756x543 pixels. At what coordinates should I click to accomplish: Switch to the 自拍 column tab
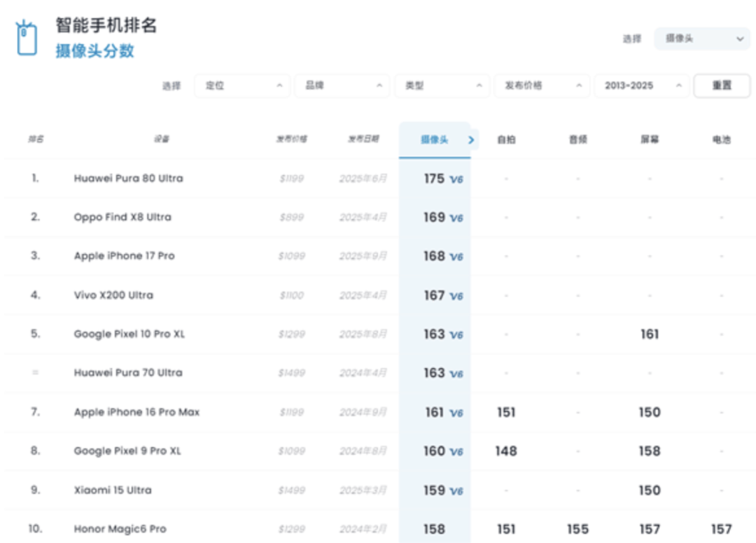coord(506,140)
